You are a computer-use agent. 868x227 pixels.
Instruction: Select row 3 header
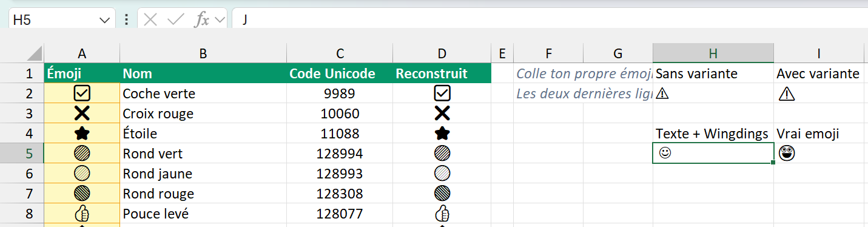click(x=22, y=113)
